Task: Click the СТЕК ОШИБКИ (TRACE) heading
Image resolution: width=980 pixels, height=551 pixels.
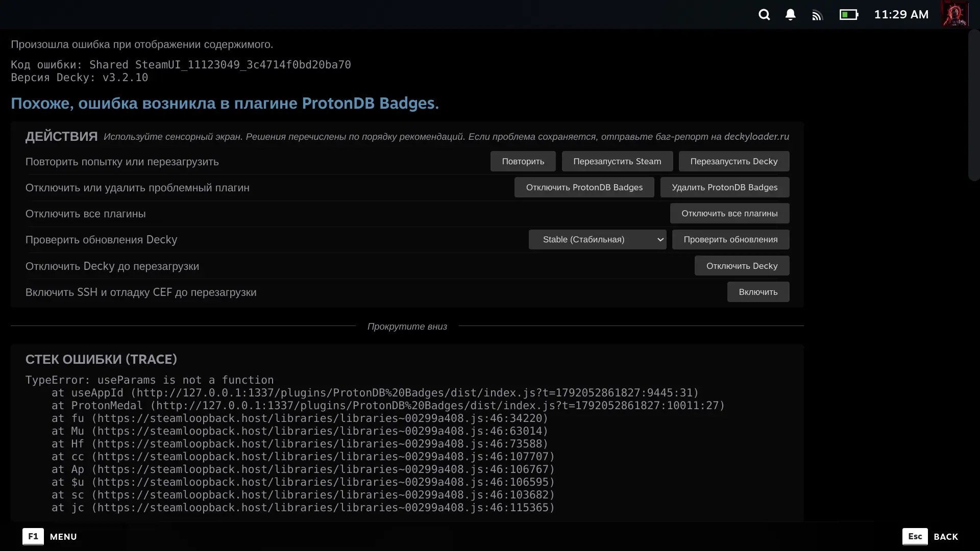Action: (x=101, y=359)
